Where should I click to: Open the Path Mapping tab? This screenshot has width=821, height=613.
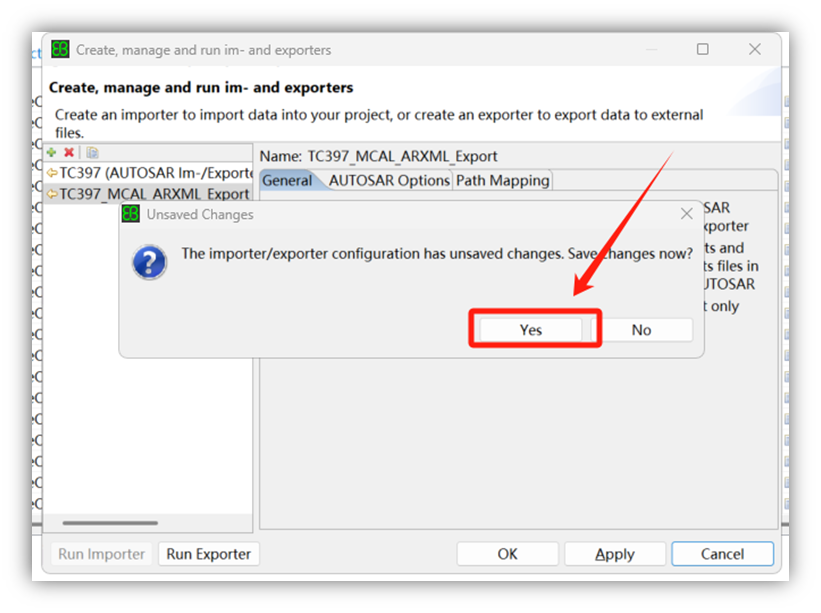point(502,181)
